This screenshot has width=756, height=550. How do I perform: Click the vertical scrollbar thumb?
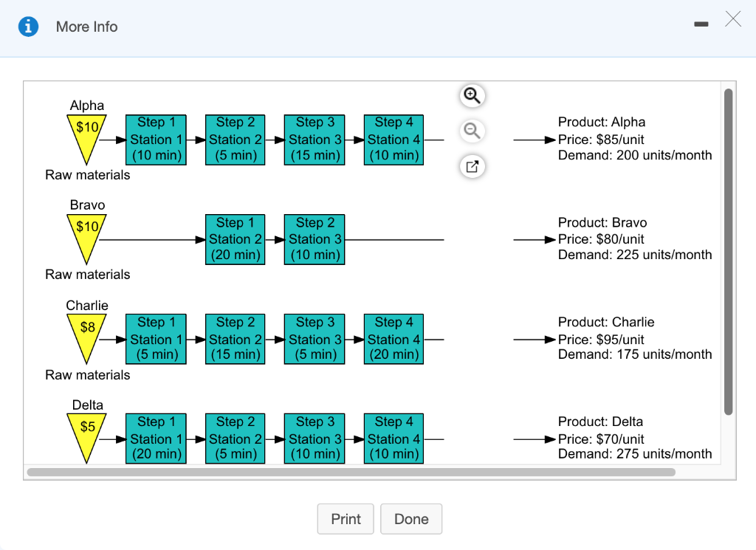point(728,251)
